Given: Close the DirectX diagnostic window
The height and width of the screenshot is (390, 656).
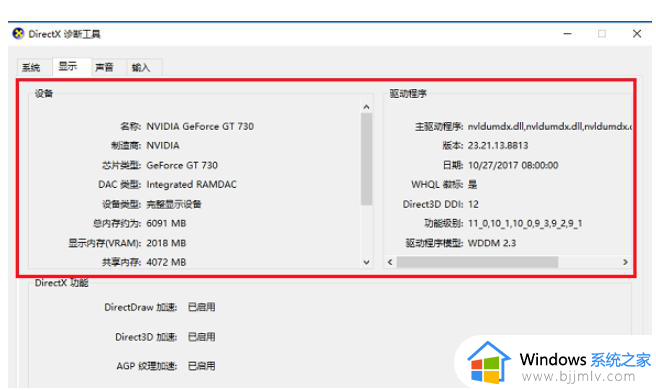Looking at the screenshot, I should click(637, 33).
